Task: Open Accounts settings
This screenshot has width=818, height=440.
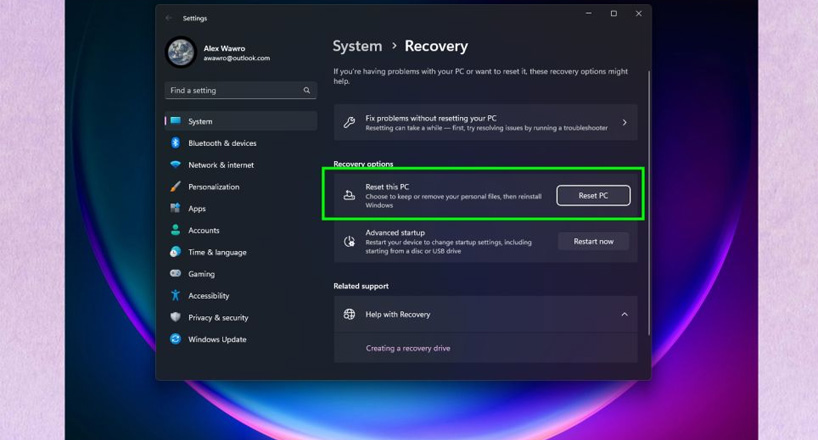Action: click(204, 230)
